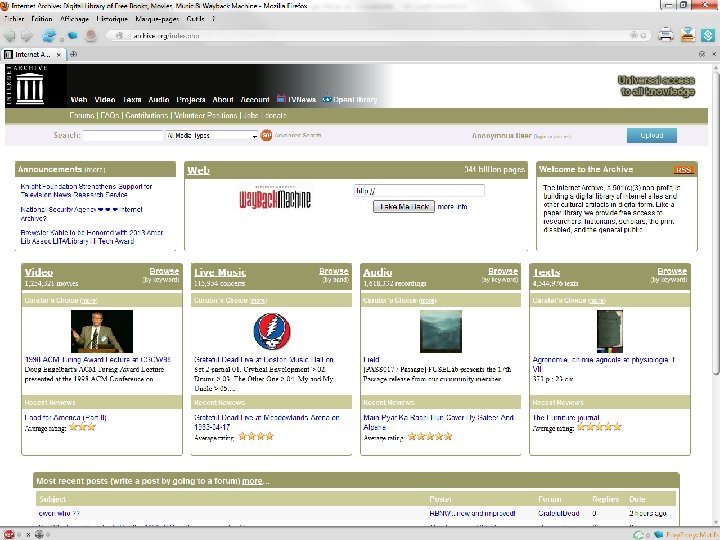Click the site identity icon in address bar
720x540 pixels.
pos(120,35)
